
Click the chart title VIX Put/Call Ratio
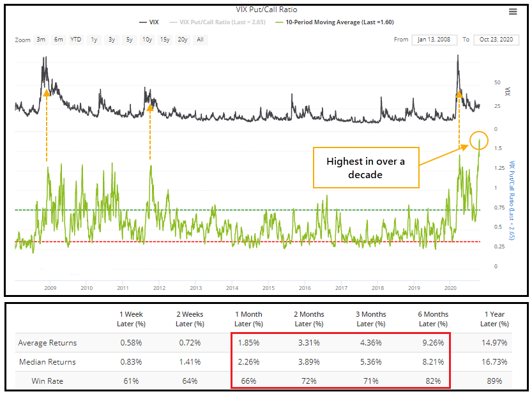pyautogui.click(x=266, y=10)
